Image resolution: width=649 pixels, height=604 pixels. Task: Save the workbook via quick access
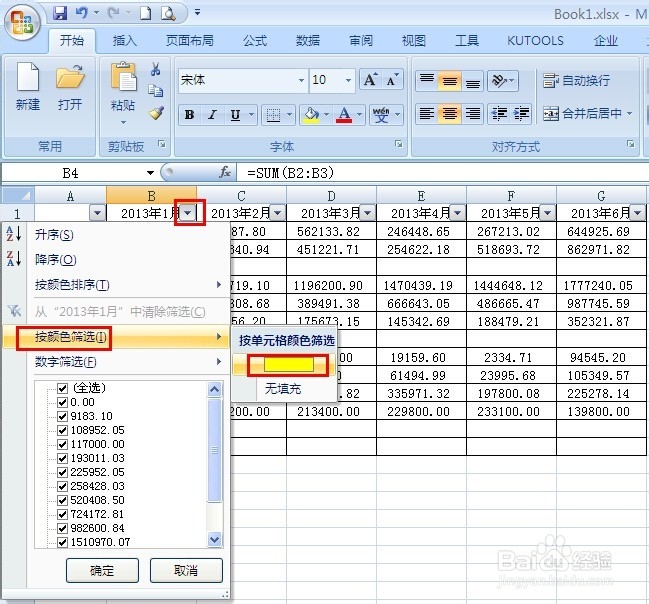pyautogui.click(x=60, y=13)
